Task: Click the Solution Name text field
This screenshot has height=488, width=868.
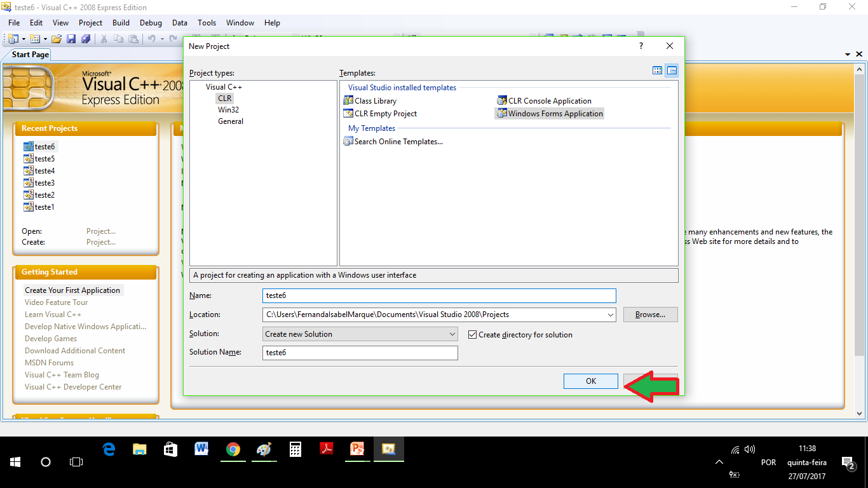Action: 360,353
